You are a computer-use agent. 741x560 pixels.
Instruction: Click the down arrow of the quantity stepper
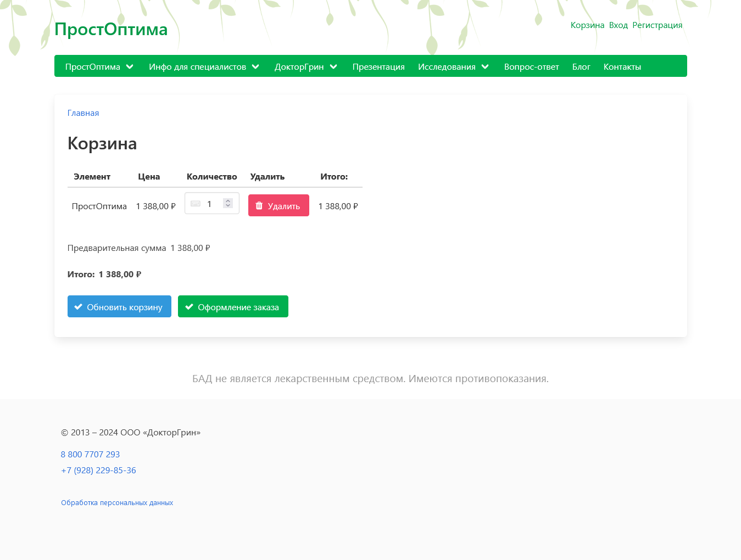tap(227, 207)
